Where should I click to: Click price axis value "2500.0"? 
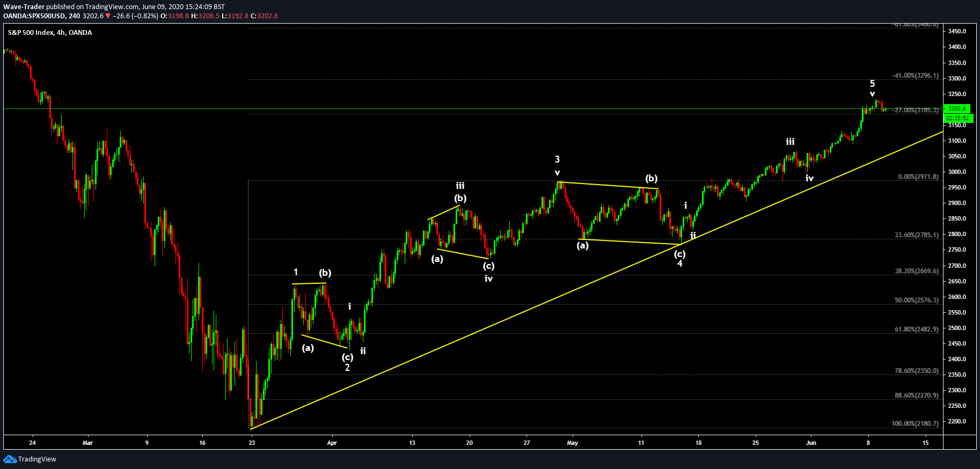957,328
